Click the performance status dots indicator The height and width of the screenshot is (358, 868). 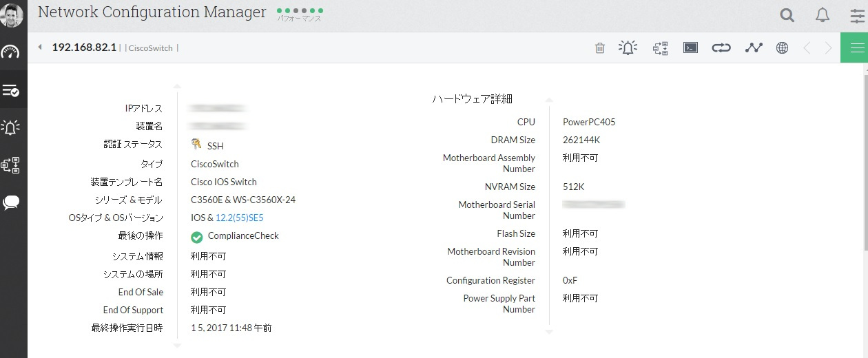pyautogui.click(x=300, y=11)
